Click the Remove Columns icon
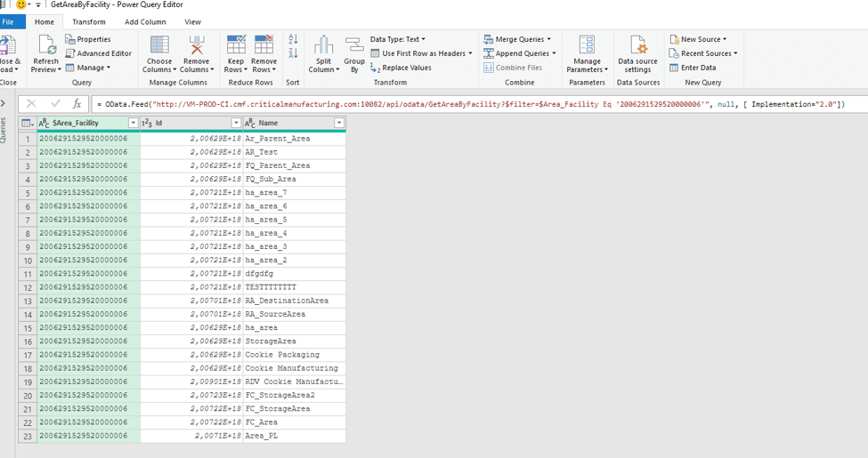Viewport: 868px width, 458px height. pyautogui.click(x=196, y=46)
